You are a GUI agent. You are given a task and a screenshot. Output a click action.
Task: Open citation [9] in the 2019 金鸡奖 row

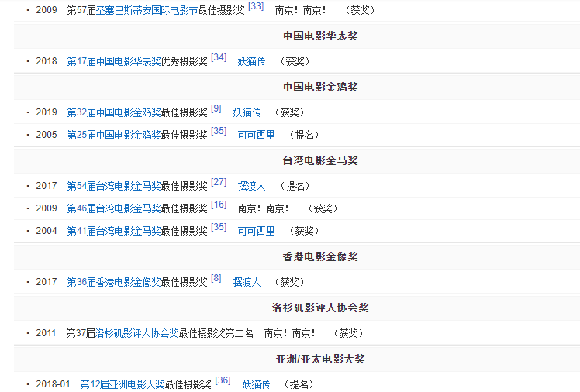tap(216, 108)
